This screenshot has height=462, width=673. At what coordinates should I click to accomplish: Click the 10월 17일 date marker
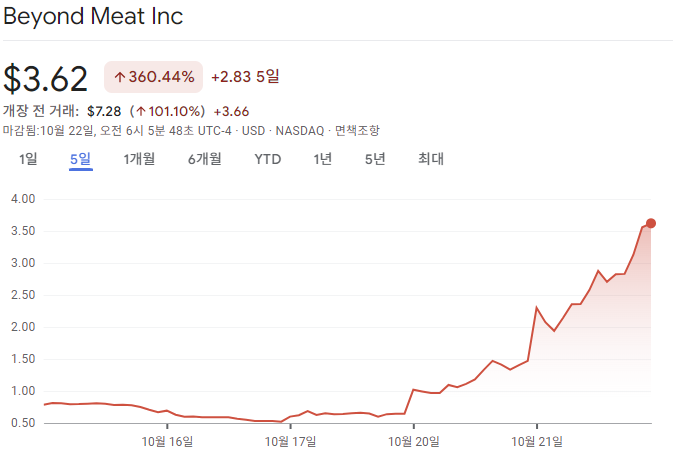click(x=290, y=441)
